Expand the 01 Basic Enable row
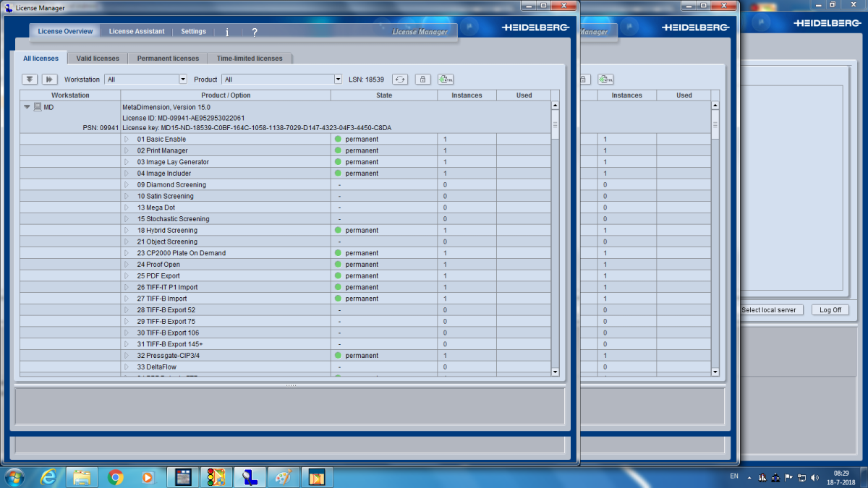 [x=126, y=139]
